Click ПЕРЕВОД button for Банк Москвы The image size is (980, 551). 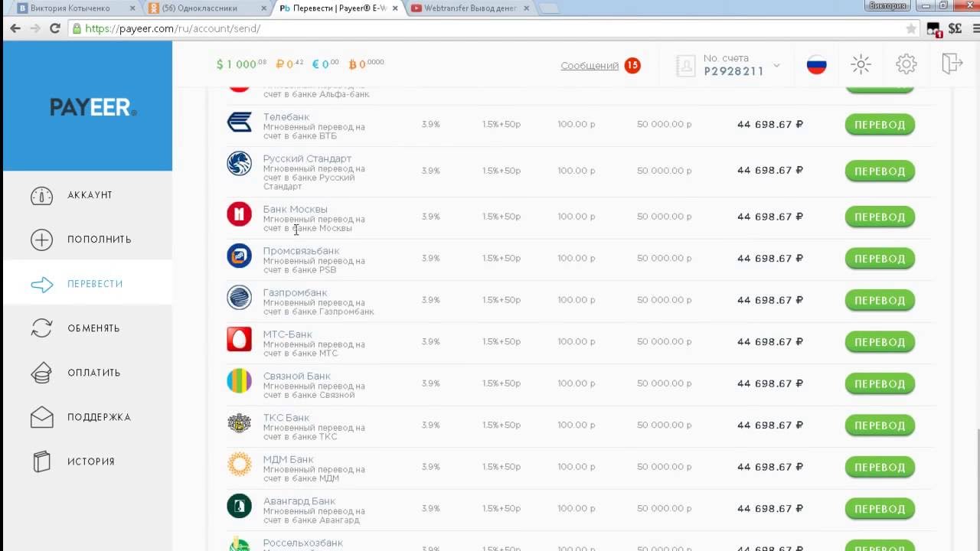point(880,217)
